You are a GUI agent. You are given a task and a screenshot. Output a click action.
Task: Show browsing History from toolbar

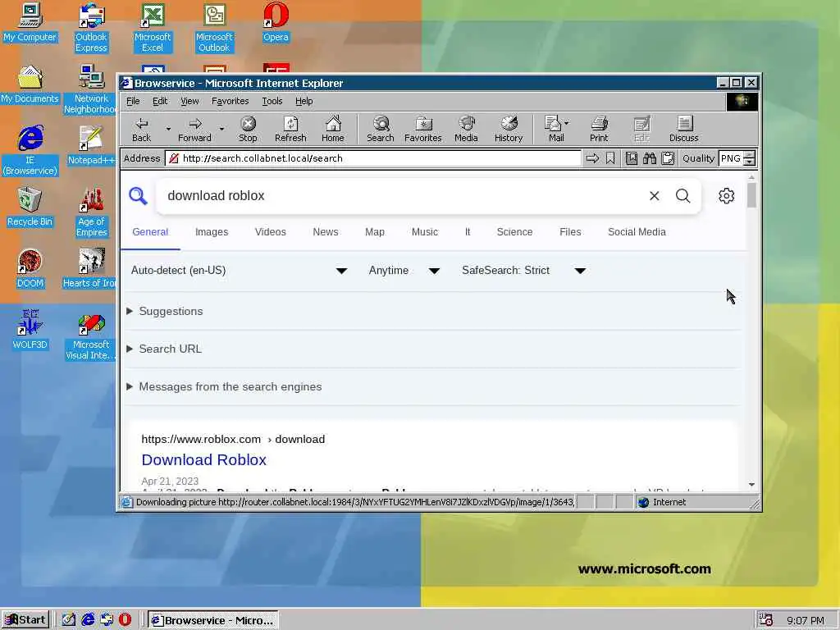click(x=509, y=130)
